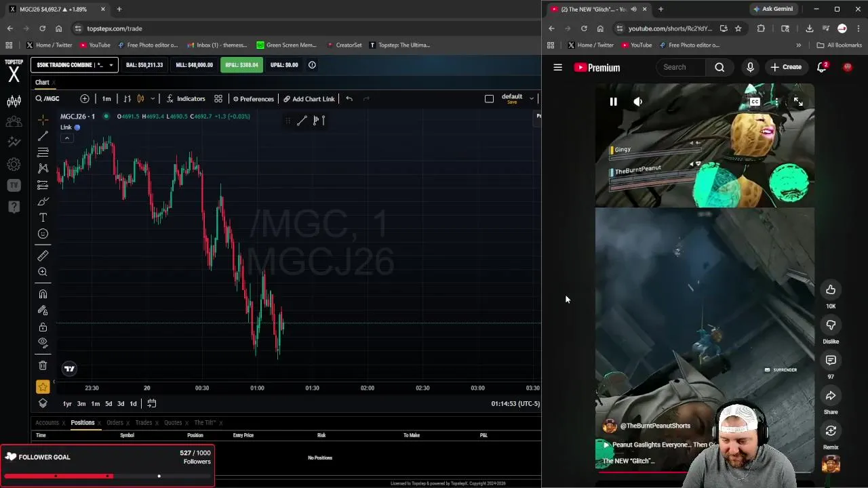Switch to the Orders tab
The height and width of the screenshot is (488, 868).
115,423
